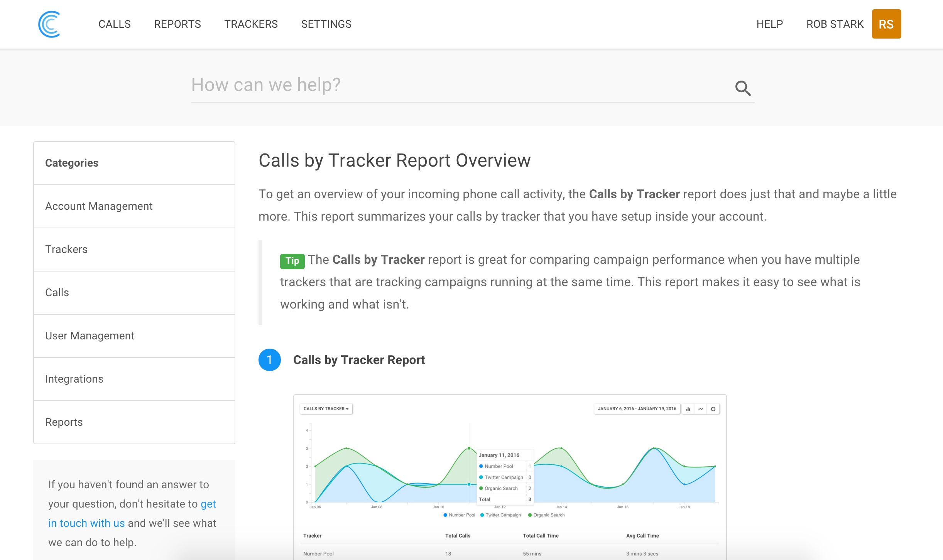Open the Trackers top navigation item
This screenshot has height=560, width=943.
click(x=251, y=24)
